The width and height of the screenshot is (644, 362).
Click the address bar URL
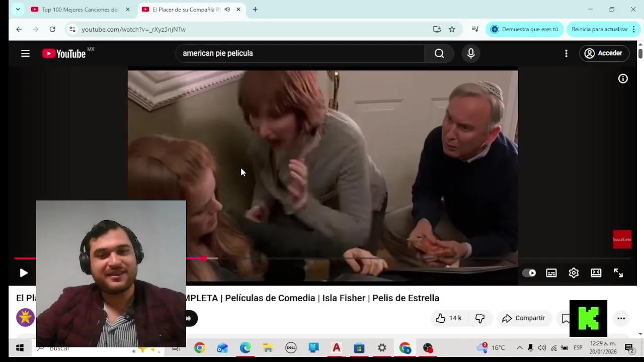133,29
